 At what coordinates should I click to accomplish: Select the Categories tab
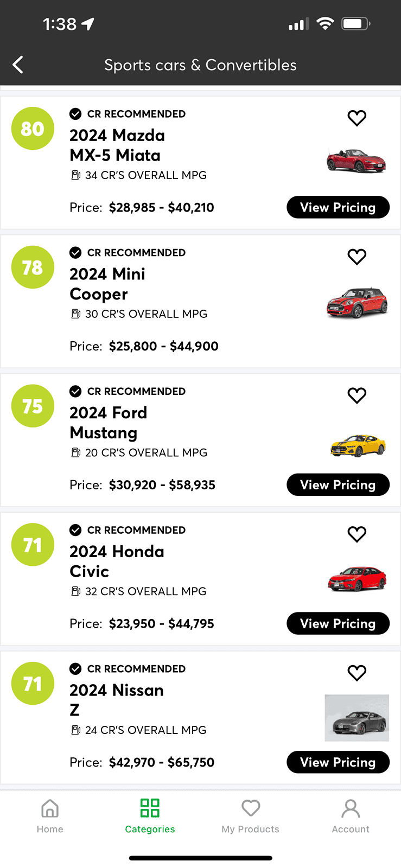150,816
